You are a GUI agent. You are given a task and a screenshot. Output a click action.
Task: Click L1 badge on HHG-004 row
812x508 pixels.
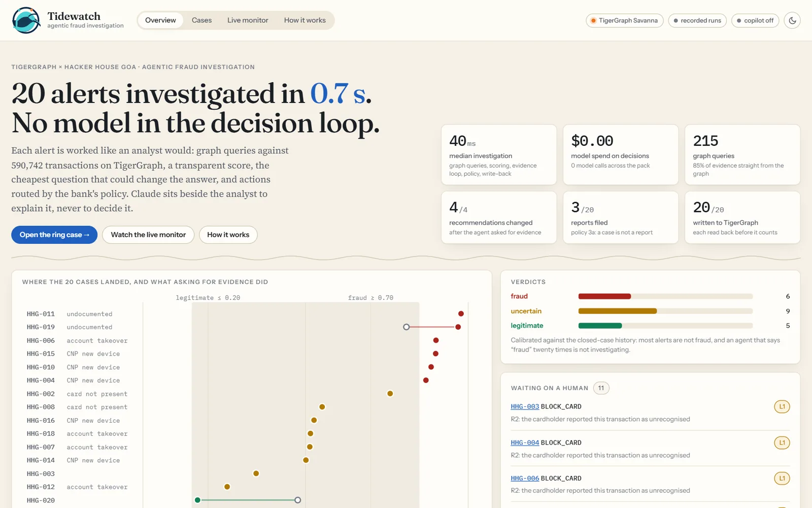click(x=782, y=442)
